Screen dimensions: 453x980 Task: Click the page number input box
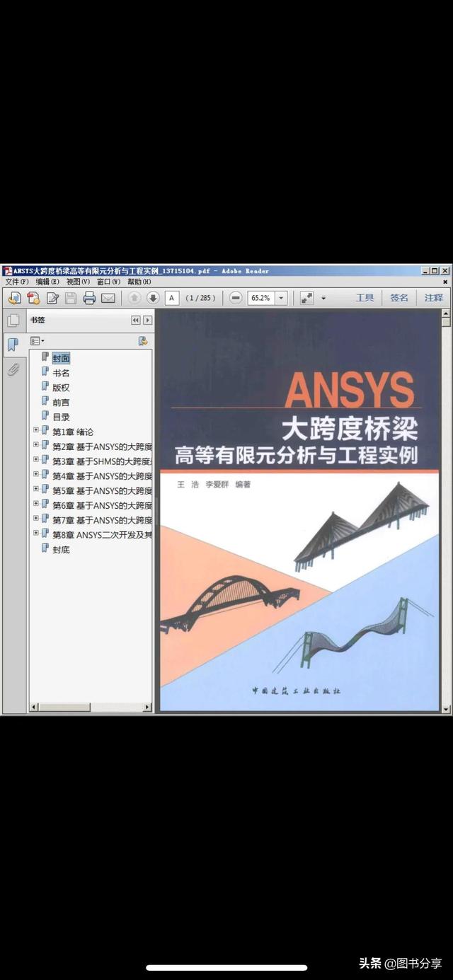(x=172, y=298)
